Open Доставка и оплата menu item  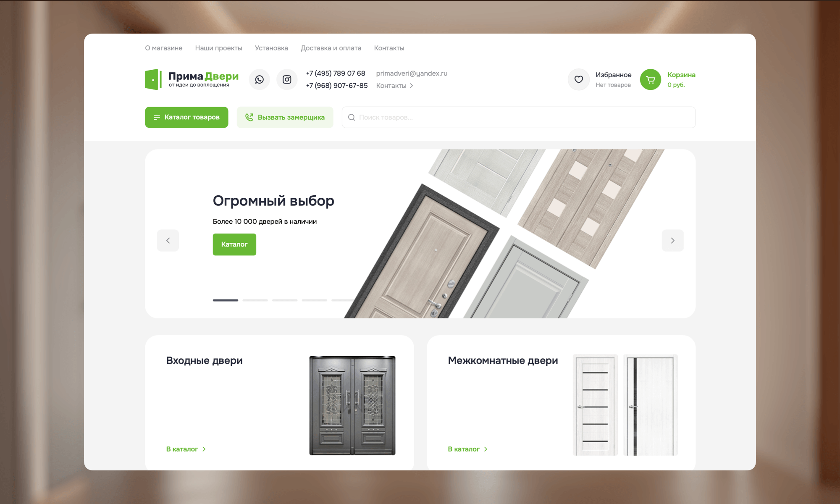point(331,48)
